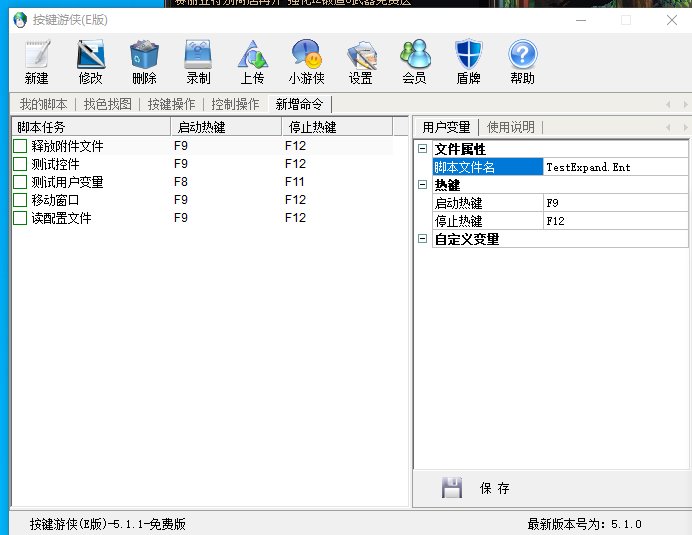Tick the 读配置文件 script checkbox

pyautogui.click(x=20, y=218)
